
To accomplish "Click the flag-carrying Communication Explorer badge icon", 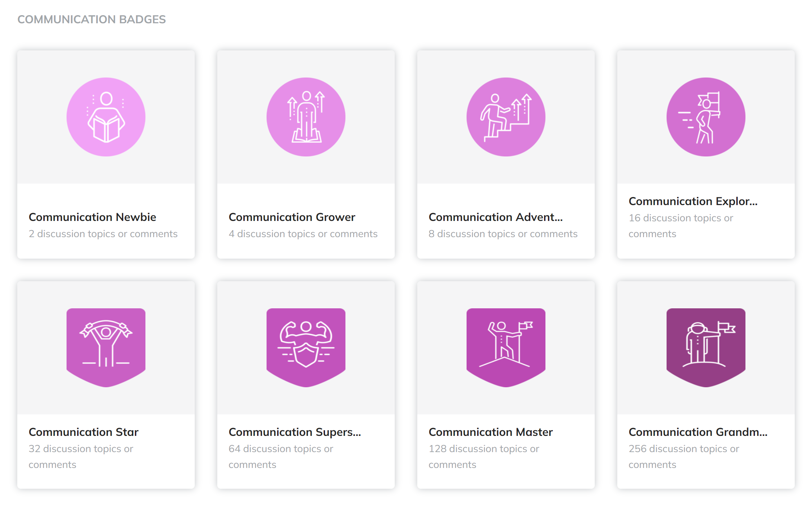I will [x=706, y=117].
